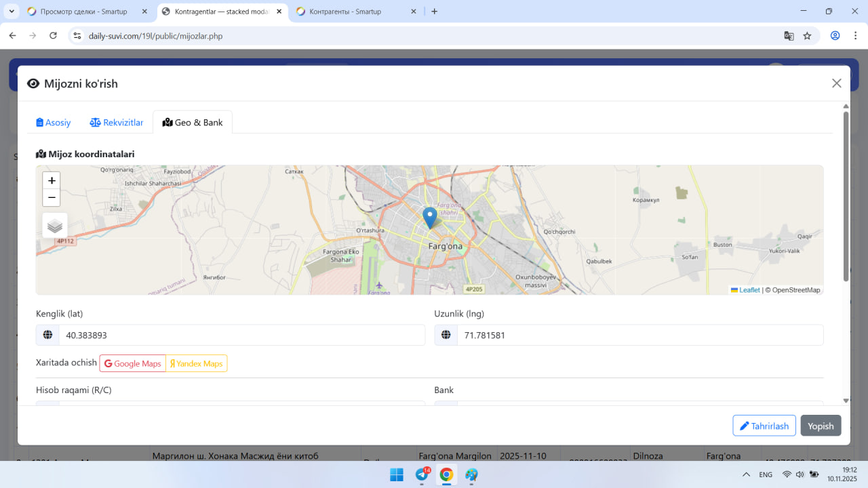Click the Chrome translate page icon
The height and width of the screenshot is (488, 868).
pos(789,36)
